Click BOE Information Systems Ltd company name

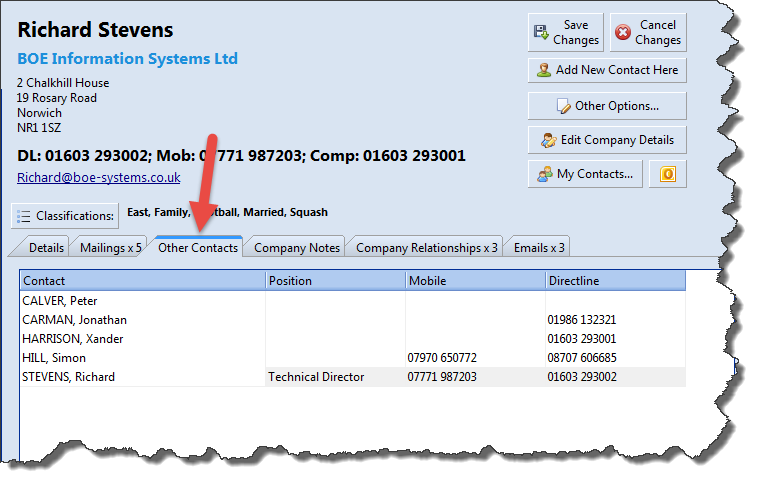(x=127, y=59)
